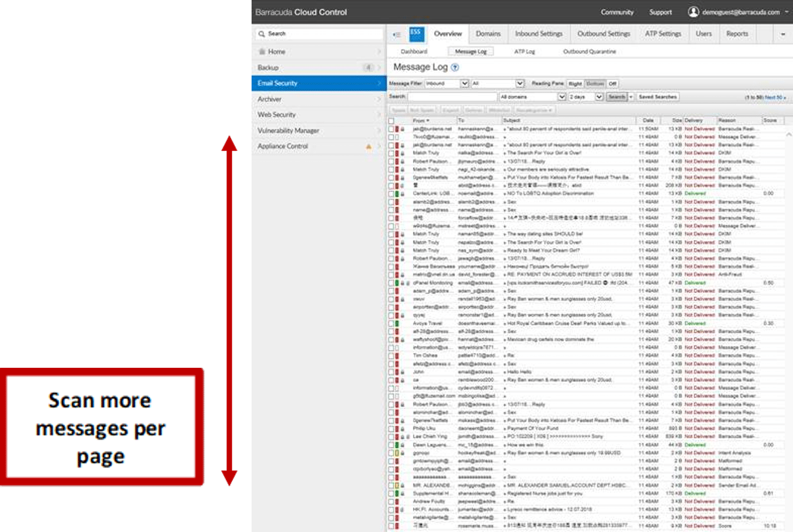Tick the select-all messages header checkbox

click(x=391, y=120)
